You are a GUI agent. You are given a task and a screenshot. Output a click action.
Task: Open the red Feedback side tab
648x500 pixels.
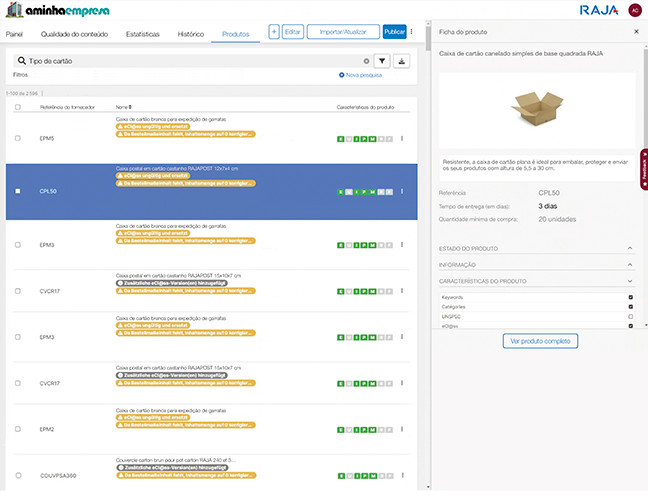tap(644, 169)
